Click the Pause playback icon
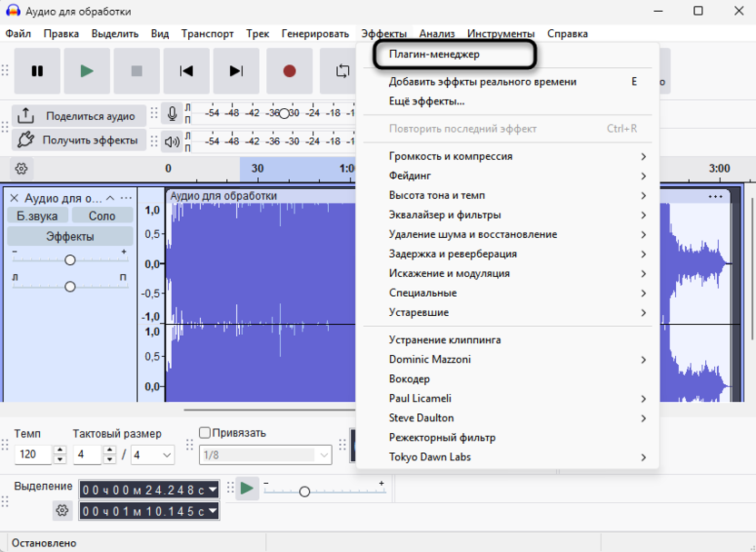Image resolution: width=756 pixels, height=552 pixels. click(37, 71)
